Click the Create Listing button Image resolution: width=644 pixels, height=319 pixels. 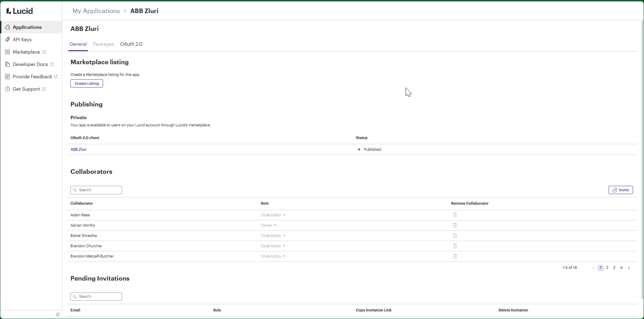87,83
